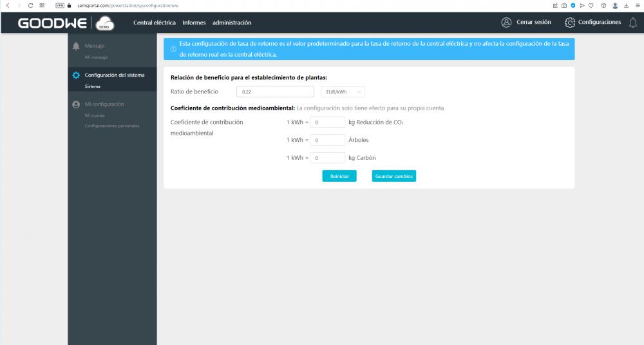Click the Guardar cambios button

(394, 176)
